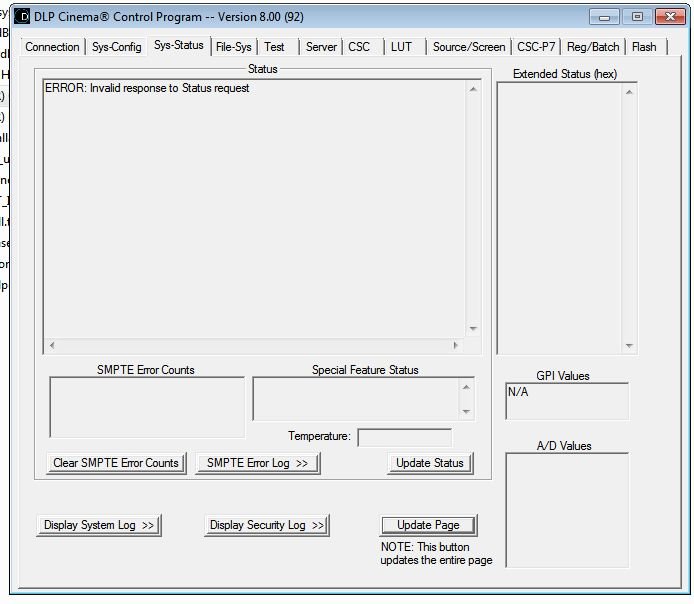This screenshot has width=694, height=604.
Task: Switch to the Source/Screen tab
Action: tap(469, 47)
